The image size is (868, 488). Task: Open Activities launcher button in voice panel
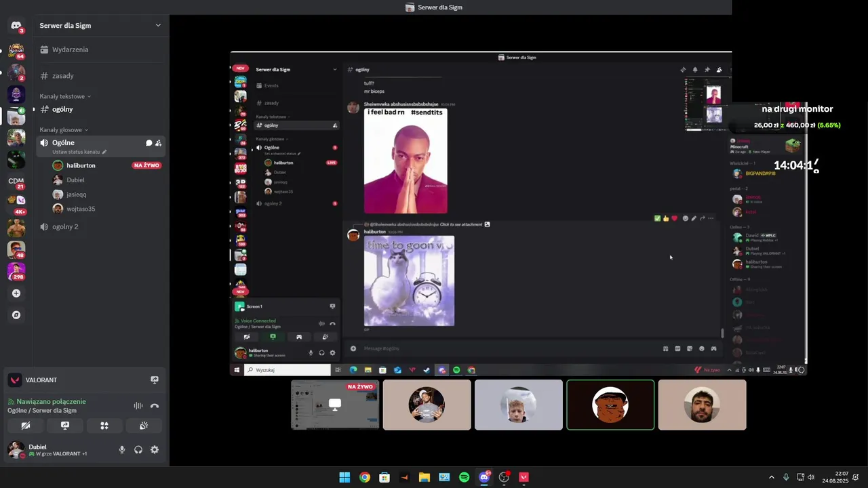(x=104, y=426)
